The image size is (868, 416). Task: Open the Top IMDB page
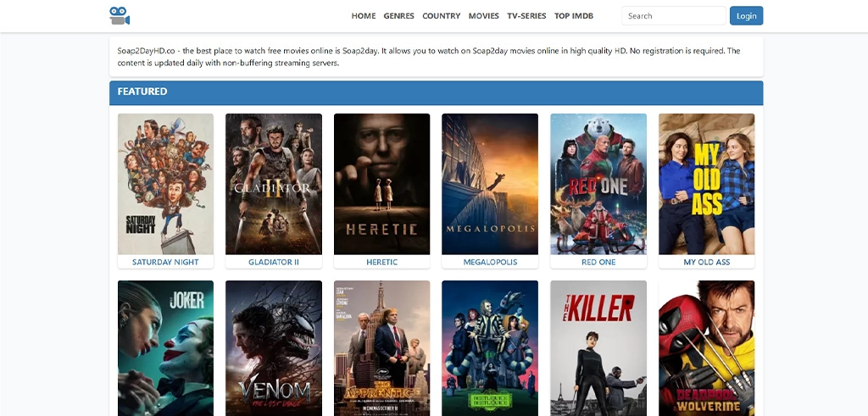click(574, 16)
